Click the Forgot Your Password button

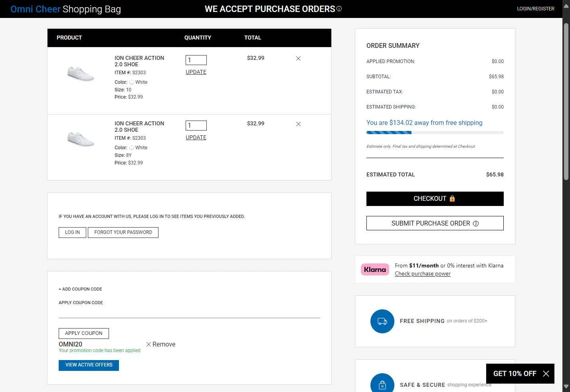[123, 232]
